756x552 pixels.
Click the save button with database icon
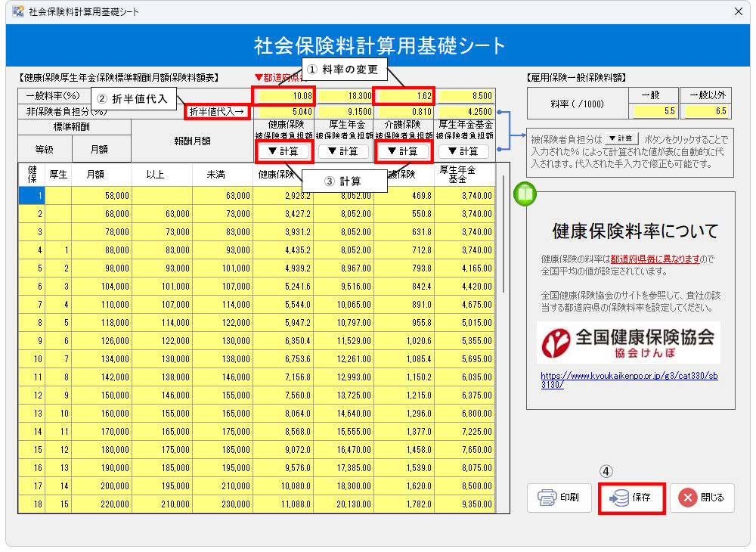[632, 498]
